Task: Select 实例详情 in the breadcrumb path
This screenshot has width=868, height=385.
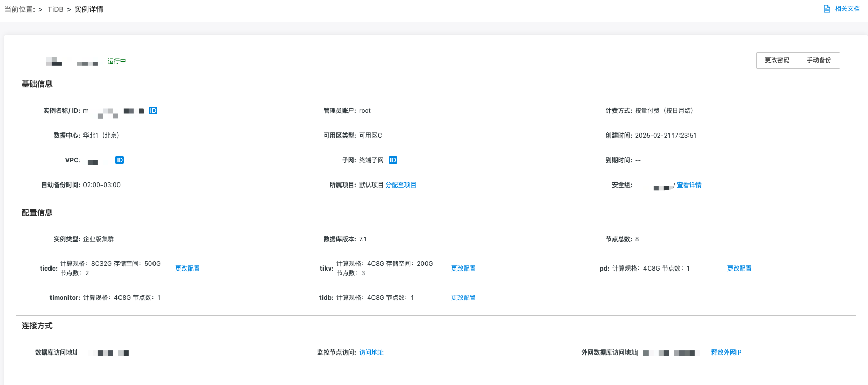Action: click(x=89, y=9)
